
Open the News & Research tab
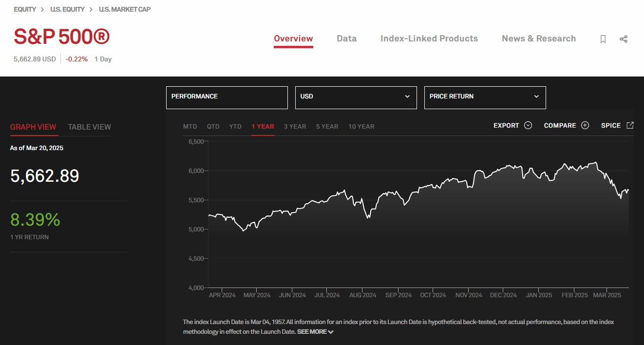539,38
